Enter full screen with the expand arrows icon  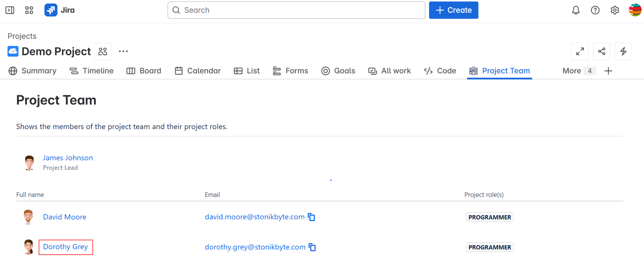(580, 51)
